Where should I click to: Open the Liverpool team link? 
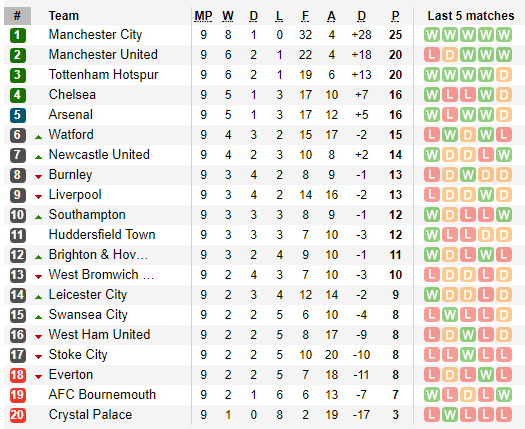75,195
